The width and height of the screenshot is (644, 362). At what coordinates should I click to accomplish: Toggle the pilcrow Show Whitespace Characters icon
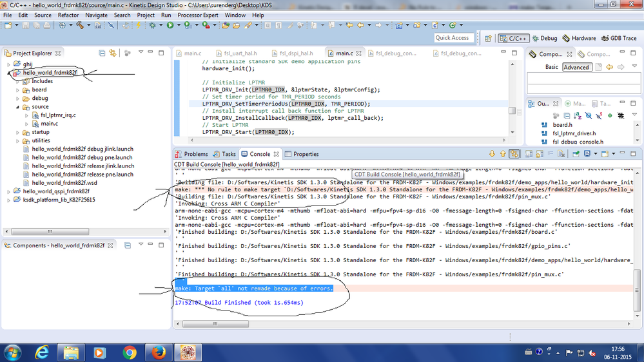click(278, 26)
